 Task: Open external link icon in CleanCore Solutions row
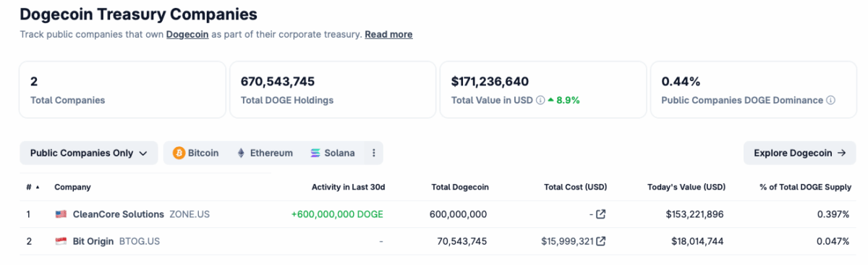(x=600, y=214)
